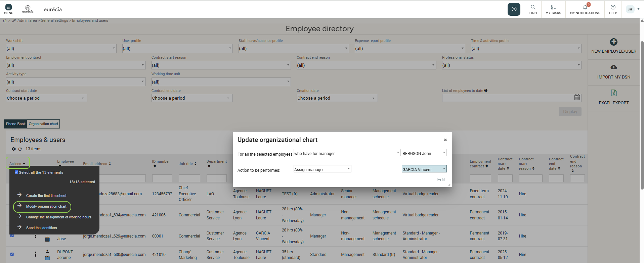Image resolution: width=644 pixels, height=263 pixels.
Task: Expand 'who have for manager' dropdown
Action: click(347, 153)
